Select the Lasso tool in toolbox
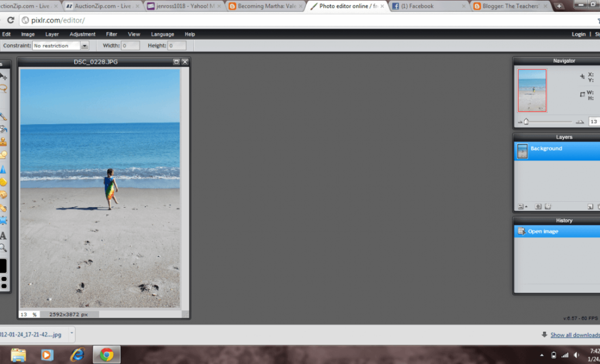This screenshot has width=600, height=364. tap(3, 89)
